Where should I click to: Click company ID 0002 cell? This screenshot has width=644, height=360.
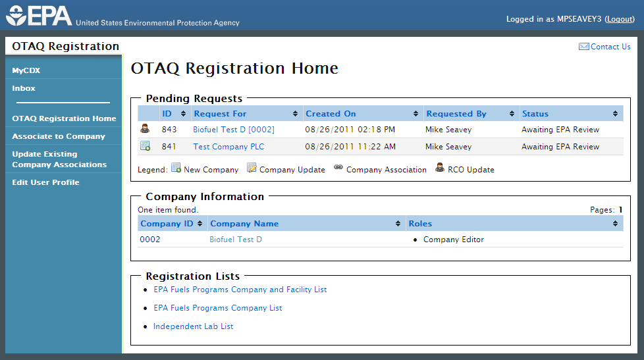[x=150, y=240]
